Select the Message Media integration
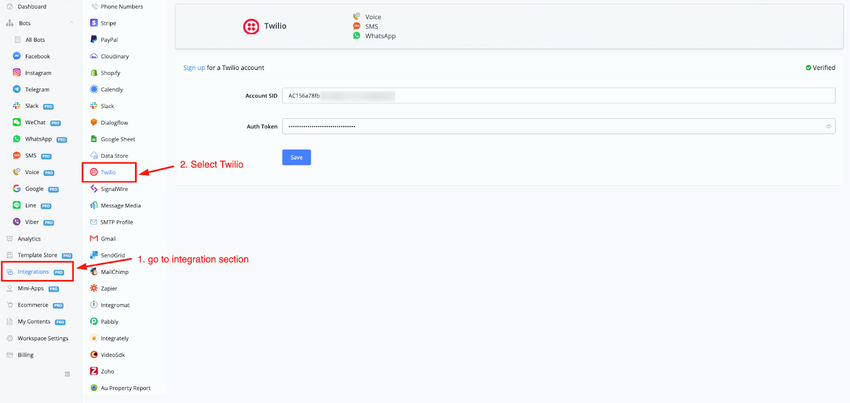The height and width of the screenshot is (403, 850). [115, 206]
